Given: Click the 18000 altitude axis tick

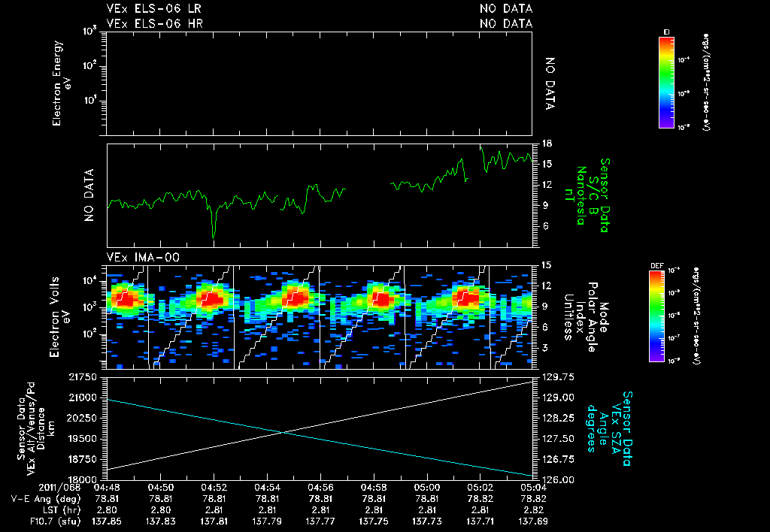Looking at the screenshot, I should pyautogui.click(x=83, y=479).
